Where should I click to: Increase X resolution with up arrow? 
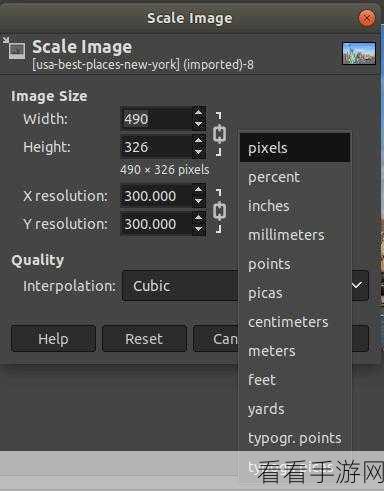click(x=198, y=190)
